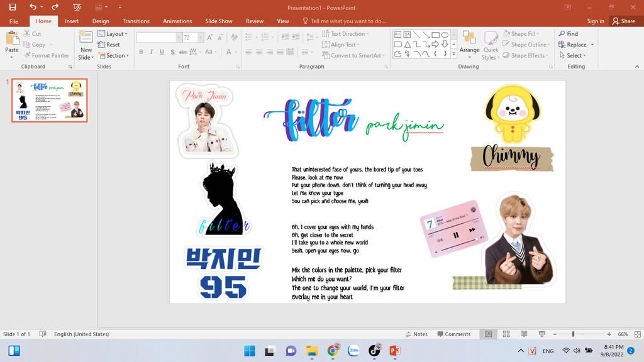644x362 pixels.
Task: Open the font size dropdown arrow
Action: click(x=201, y=37)
